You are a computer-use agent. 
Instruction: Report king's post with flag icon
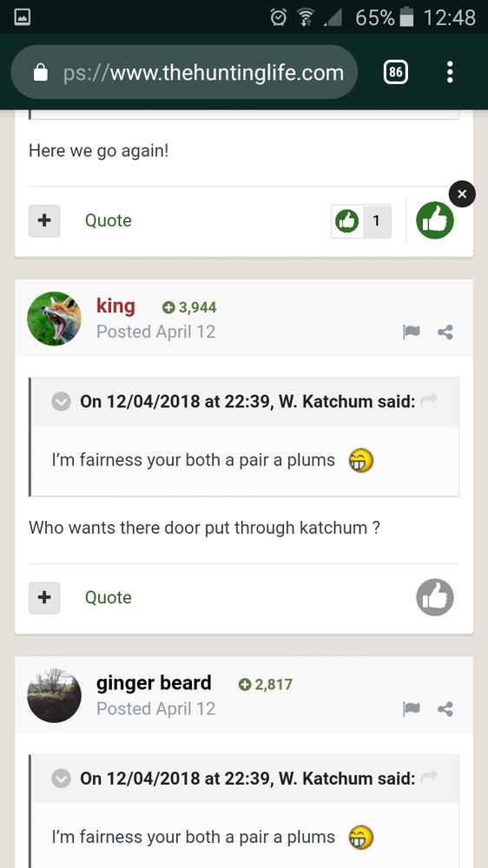click(411, 332)
